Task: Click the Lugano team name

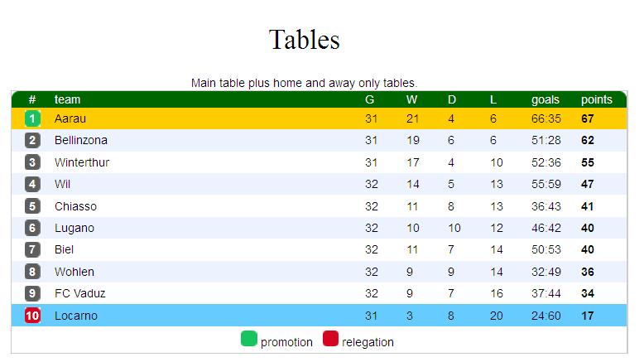Action: coord(74,228)
